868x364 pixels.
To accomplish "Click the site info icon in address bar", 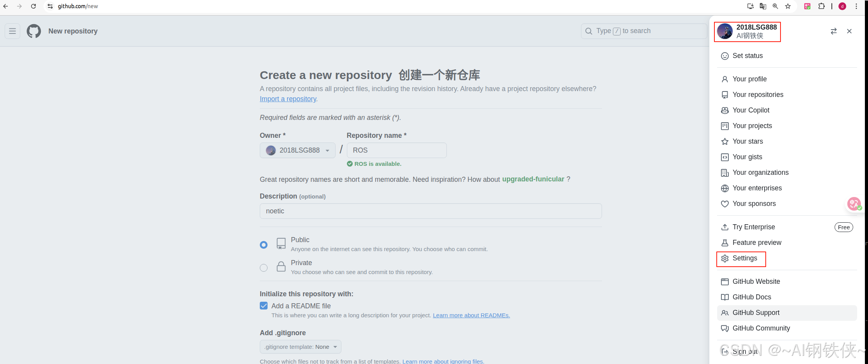I will click(x=50, y=6).
